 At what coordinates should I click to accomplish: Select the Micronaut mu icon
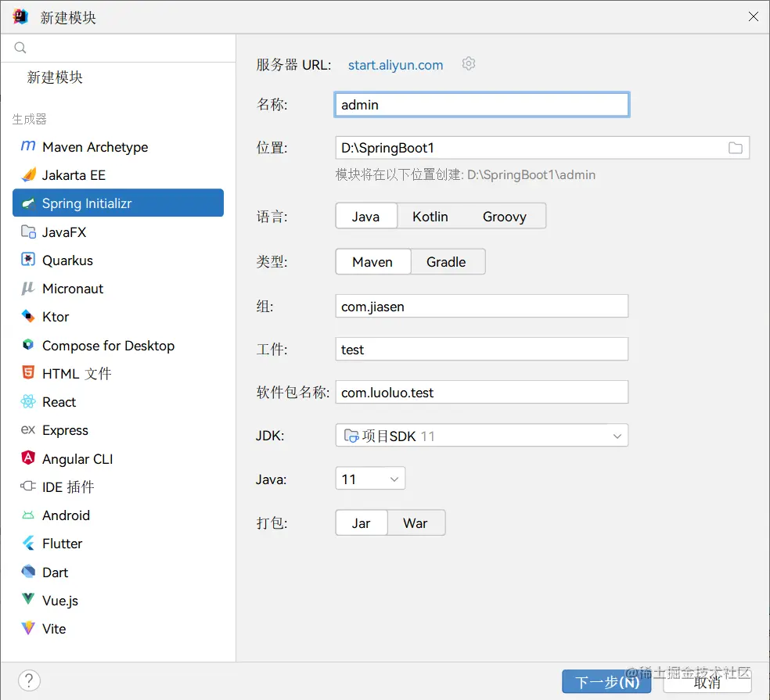click(28, 288)
